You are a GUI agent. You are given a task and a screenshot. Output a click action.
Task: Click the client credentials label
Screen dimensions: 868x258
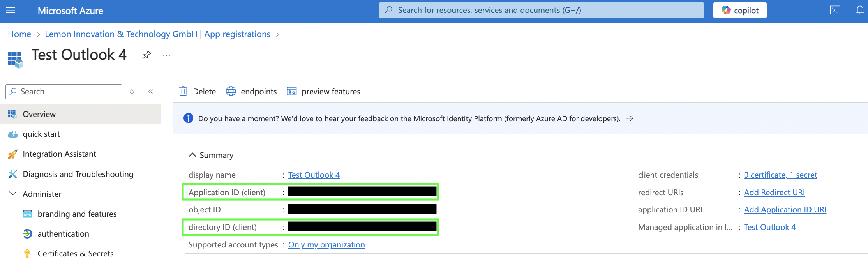(x=668, y=175)
